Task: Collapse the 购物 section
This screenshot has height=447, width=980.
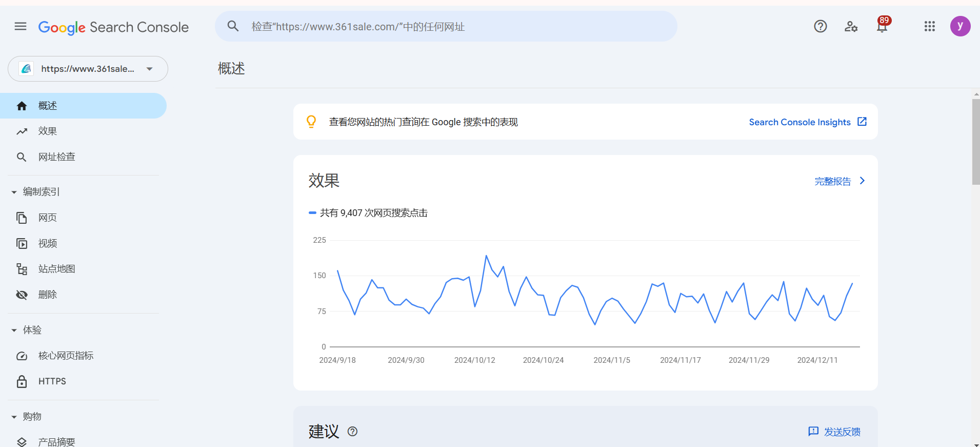Action: click(x=14, y=417)
